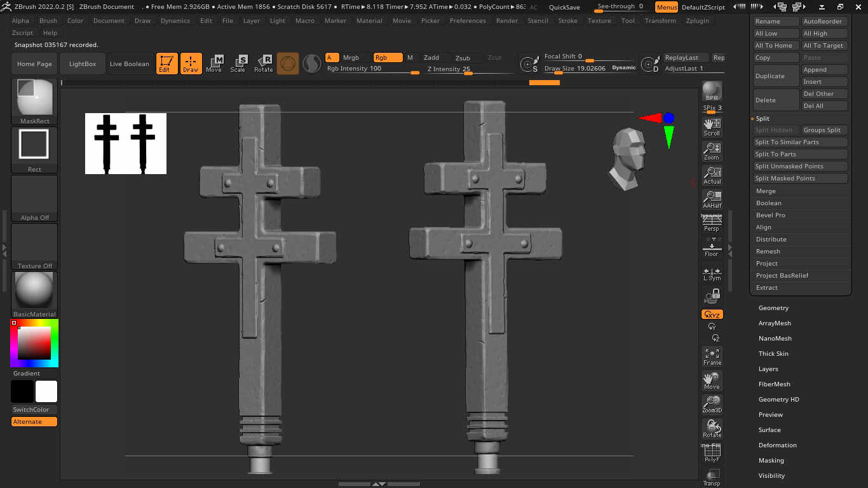Click the Live Boolean button
868x488 pixels.
(130, 64)
